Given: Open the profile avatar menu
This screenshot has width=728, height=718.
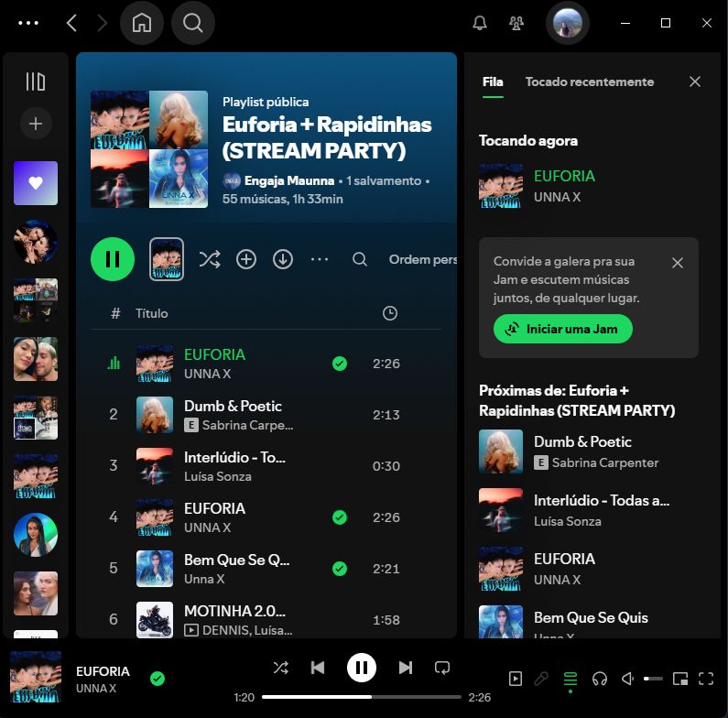Looking at the screenshot, I should pos(568,23).
